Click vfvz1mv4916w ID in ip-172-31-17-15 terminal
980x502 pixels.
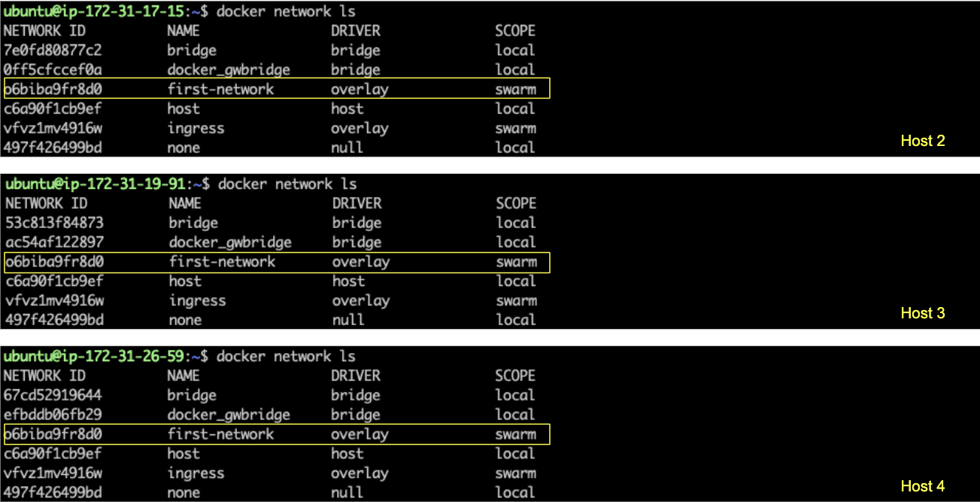tap(53, 129)
